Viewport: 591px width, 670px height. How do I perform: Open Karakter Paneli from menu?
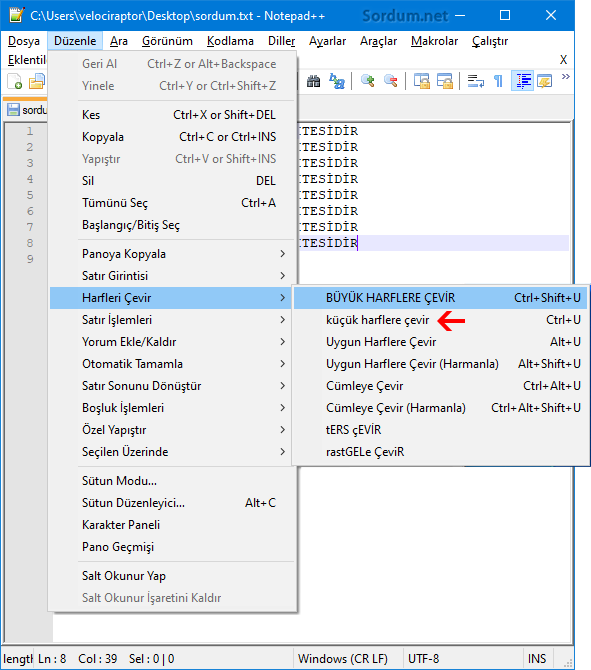[173, 525]
